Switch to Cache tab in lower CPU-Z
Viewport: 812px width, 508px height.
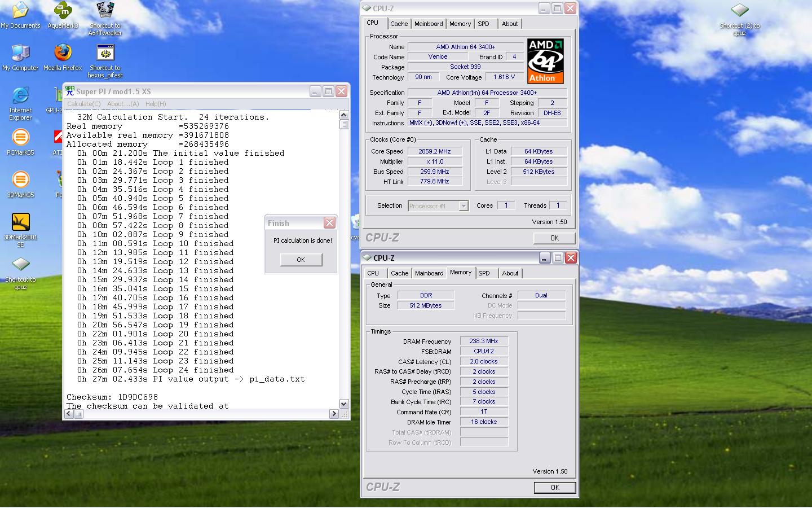click(x=399, y=273)
